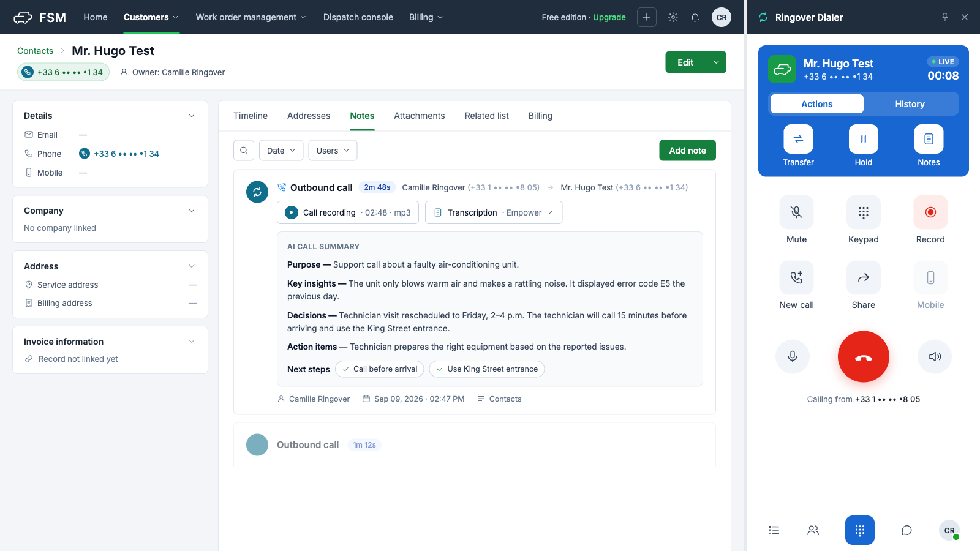Open the quick-create plus button
The height and width of the screenshot is (551, 980).
pos(647,17)
